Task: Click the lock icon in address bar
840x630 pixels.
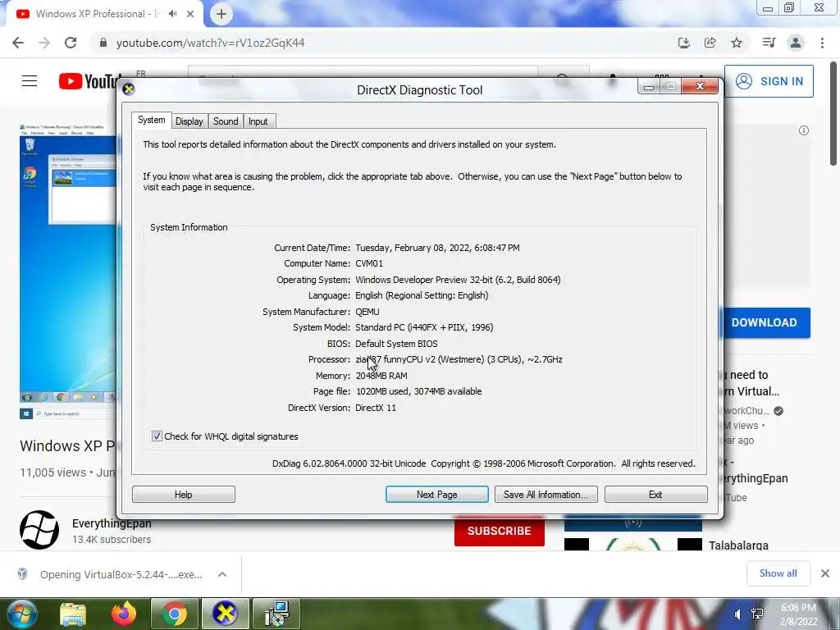Action: coord(103,43)
